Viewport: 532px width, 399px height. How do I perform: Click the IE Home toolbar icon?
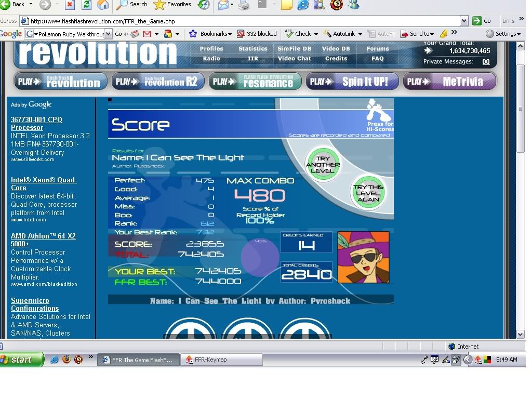[x=103, y=5]
